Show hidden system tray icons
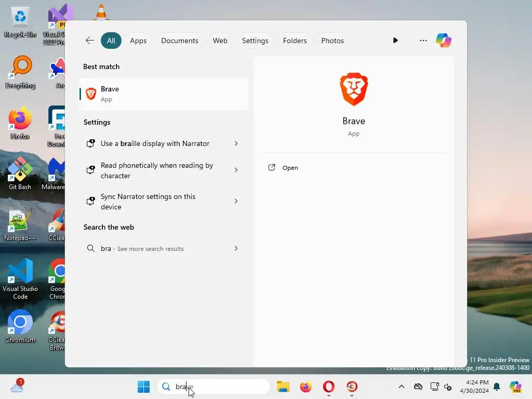 point(402,387)
